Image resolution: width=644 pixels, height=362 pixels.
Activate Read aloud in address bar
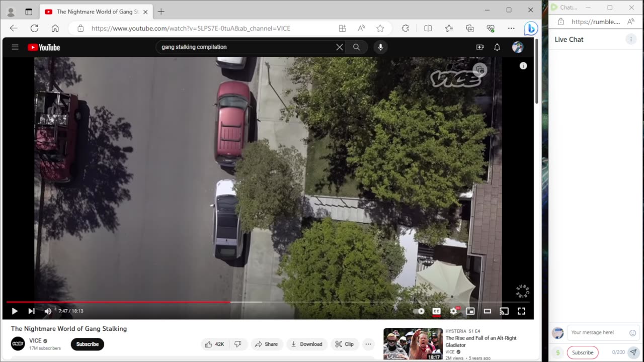pos(361,29)
